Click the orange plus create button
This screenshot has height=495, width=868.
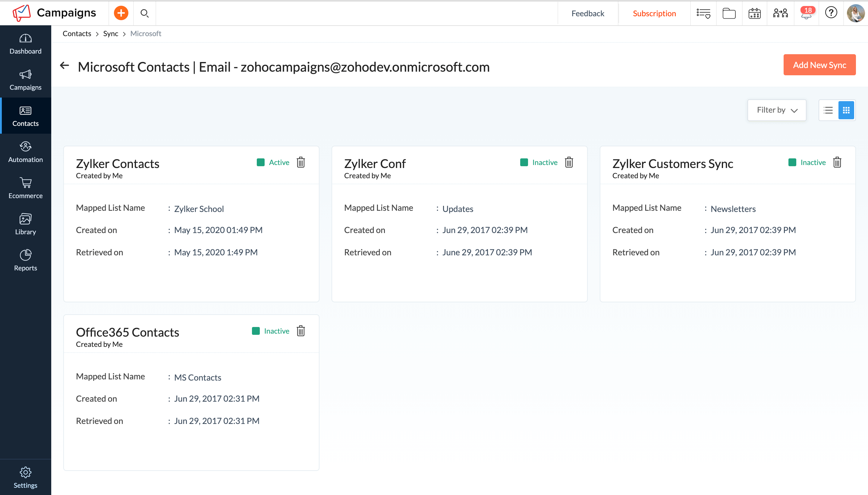click(x=121, y=13)
